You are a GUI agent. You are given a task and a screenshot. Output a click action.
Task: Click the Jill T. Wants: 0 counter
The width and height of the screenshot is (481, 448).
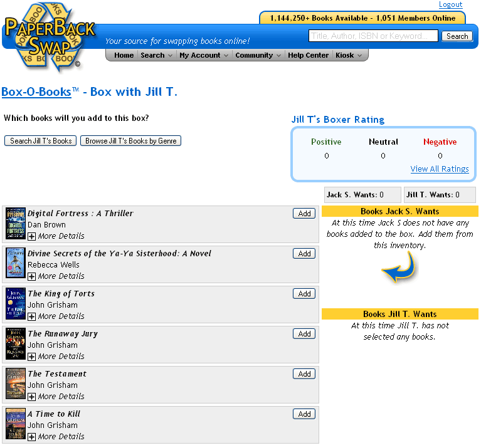pyautogui.click(x=440, y=195)
